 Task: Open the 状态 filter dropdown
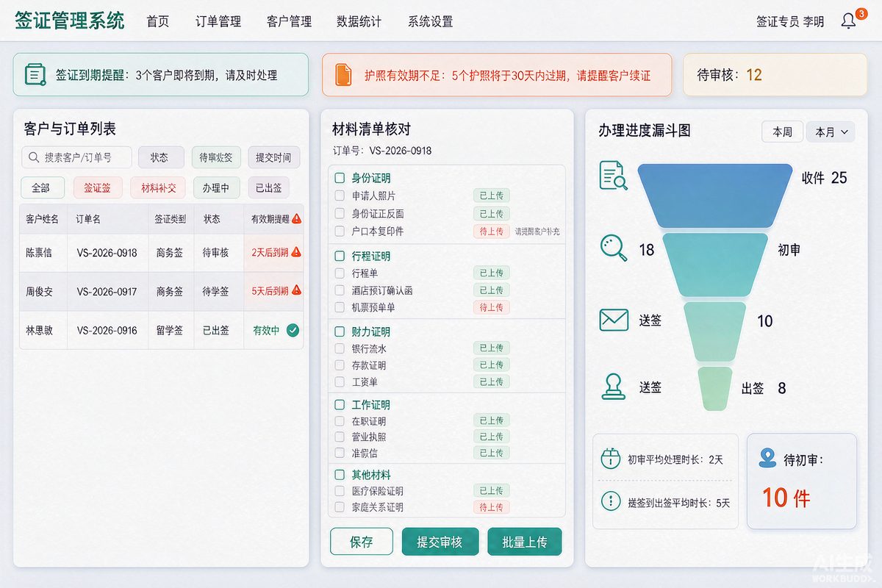click(x=161, y=157)
